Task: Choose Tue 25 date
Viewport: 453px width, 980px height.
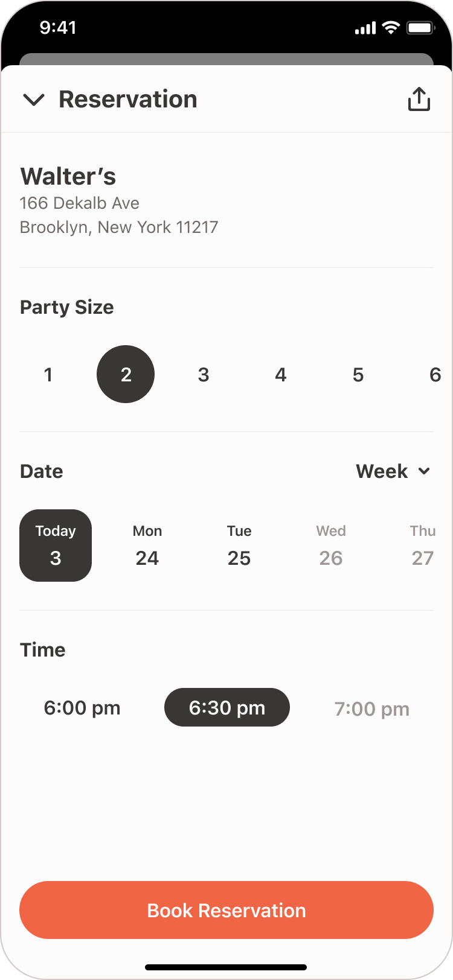Action: tap(239, 546)
